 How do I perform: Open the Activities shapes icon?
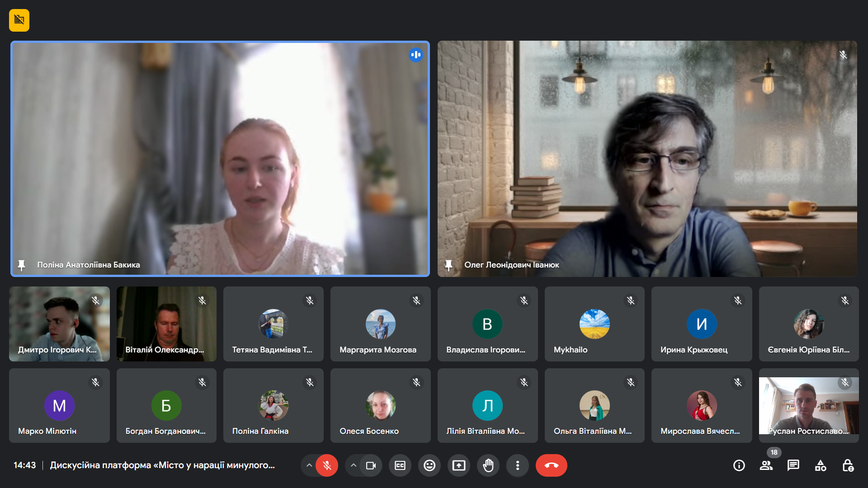tap(820, 465)
